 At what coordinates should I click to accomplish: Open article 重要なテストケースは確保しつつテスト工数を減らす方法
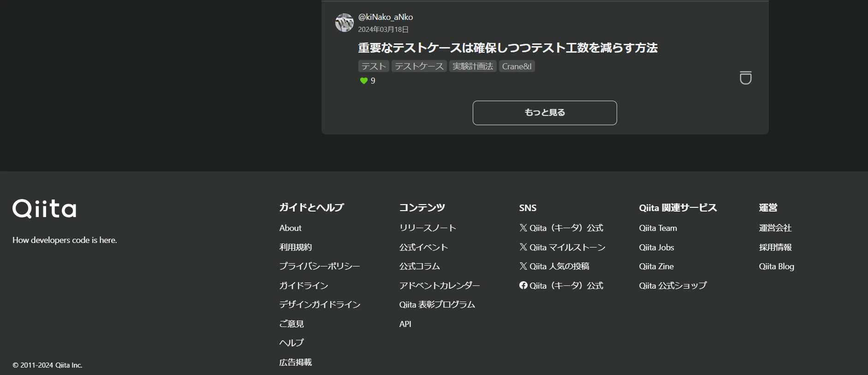click(508, 48)
